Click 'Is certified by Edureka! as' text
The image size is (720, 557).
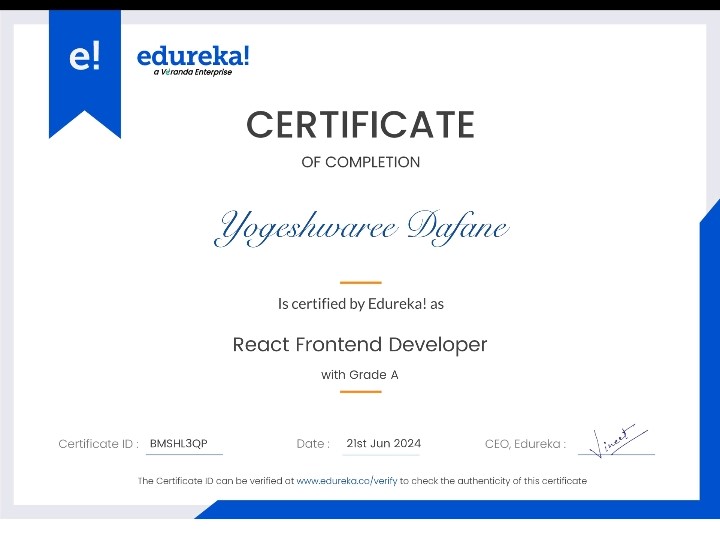360,304
